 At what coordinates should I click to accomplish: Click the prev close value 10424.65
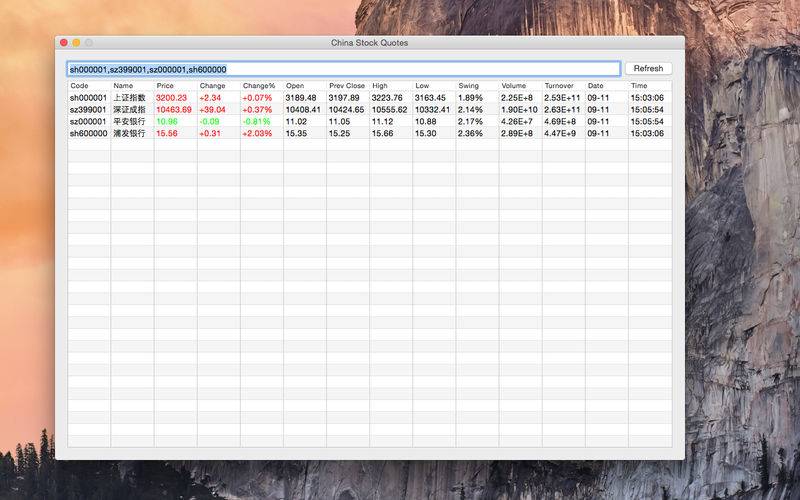tap(346, 110)
